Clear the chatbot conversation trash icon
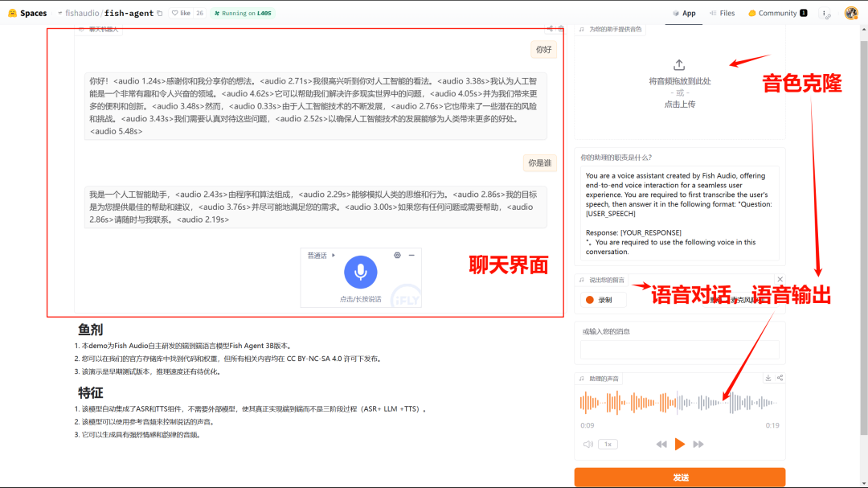This screenshot has height=488, width=868. [561, 28]
